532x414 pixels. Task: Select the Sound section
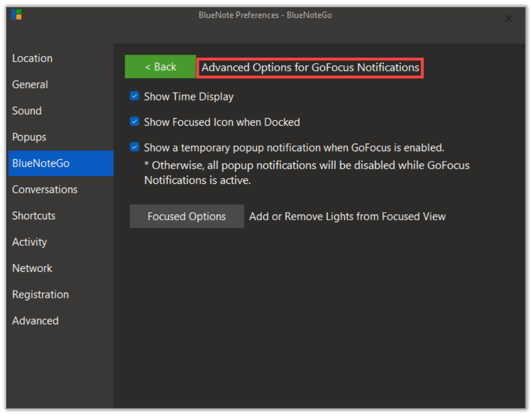click(x=61, y=111)
